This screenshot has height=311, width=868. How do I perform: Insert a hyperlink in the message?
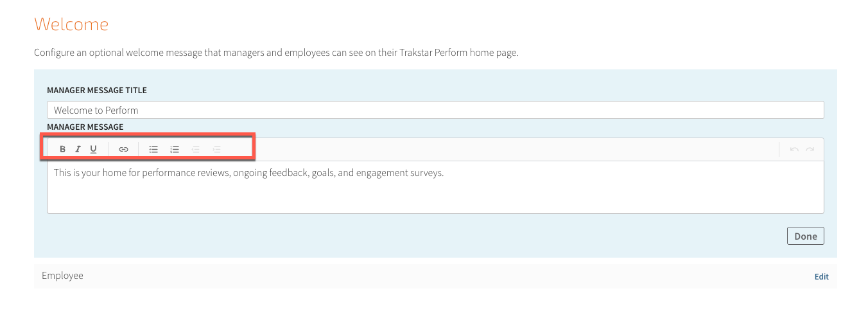pos(124,149)
